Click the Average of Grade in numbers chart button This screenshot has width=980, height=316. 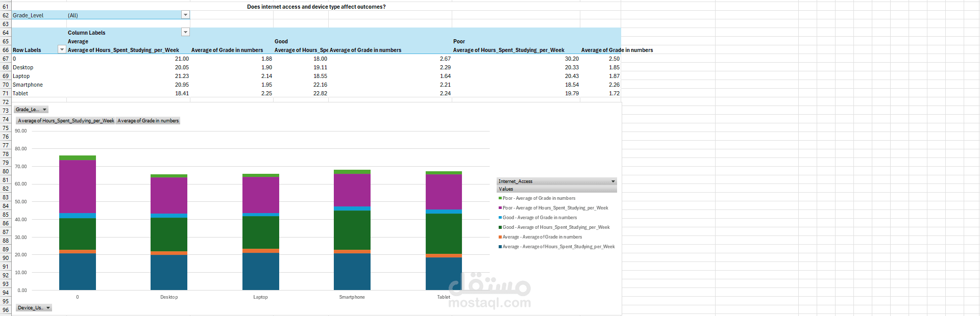(x=148, y=121)
